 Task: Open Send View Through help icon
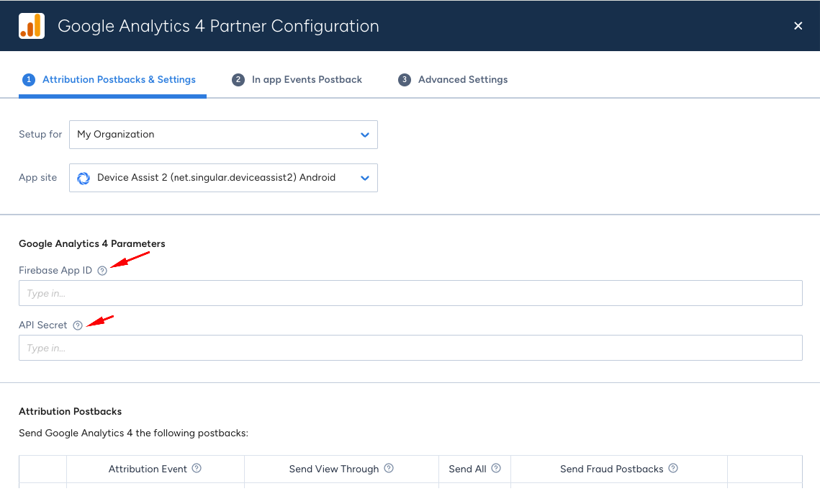click(x=389, y=469)
